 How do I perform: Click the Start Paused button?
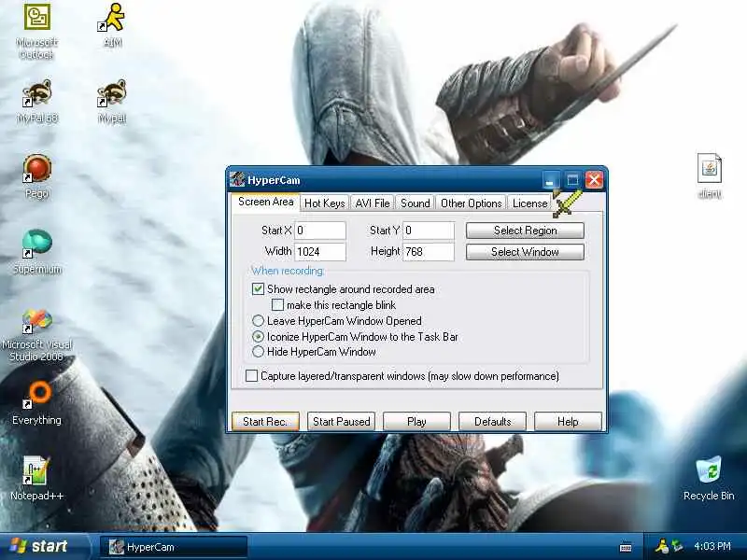click(x=341, y=422)
